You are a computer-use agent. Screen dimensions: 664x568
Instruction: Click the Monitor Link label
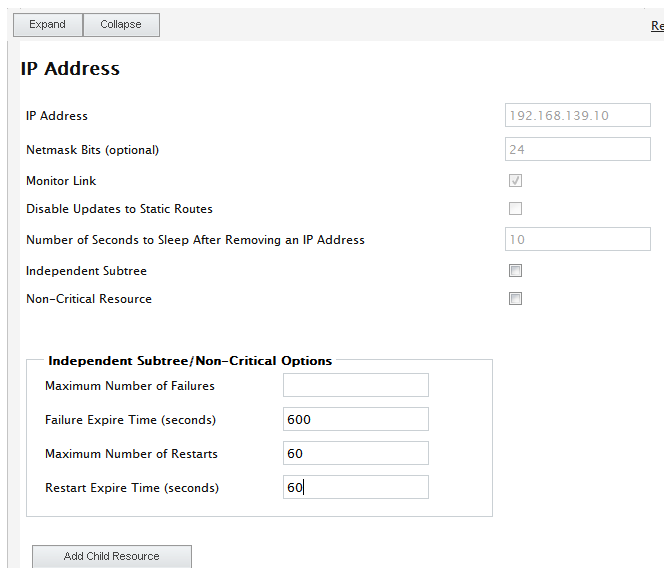click(61, 181)
